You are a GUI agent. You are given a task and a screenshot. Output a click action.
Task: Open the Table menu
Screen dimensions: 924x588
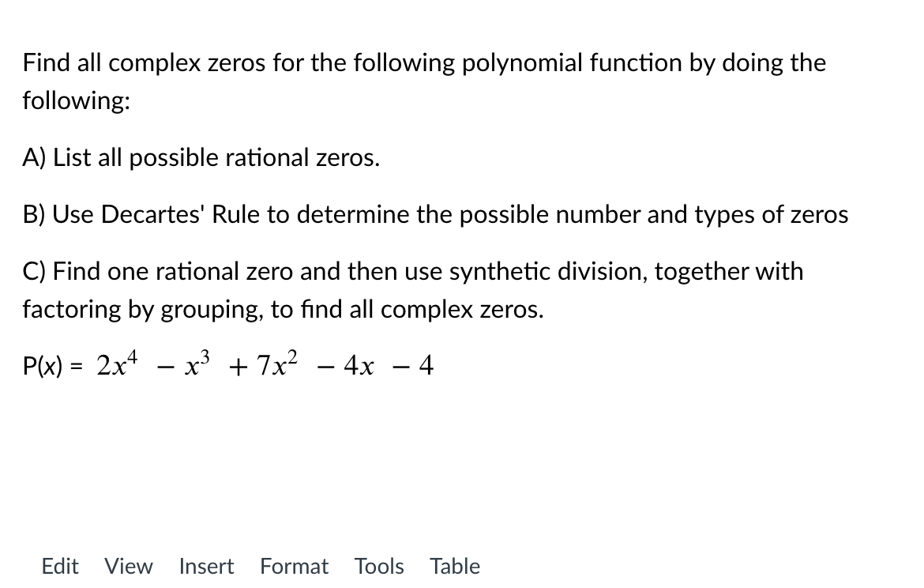[x=454, y=566]
